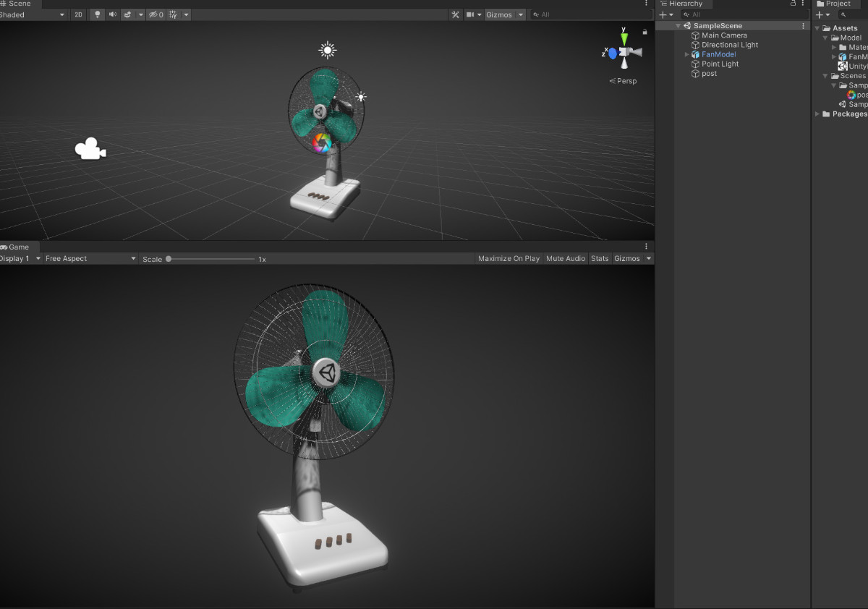
Task: Click the Game view Scale slider
Action: coord(210,259)
